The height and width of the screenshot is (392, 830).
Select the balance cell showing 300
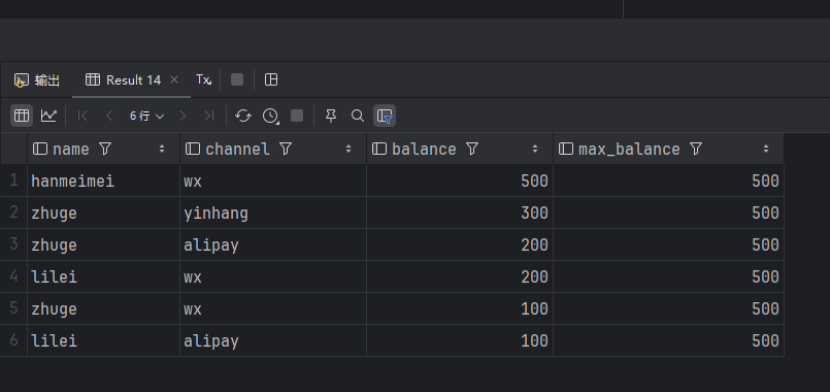[x=459, y=213]
